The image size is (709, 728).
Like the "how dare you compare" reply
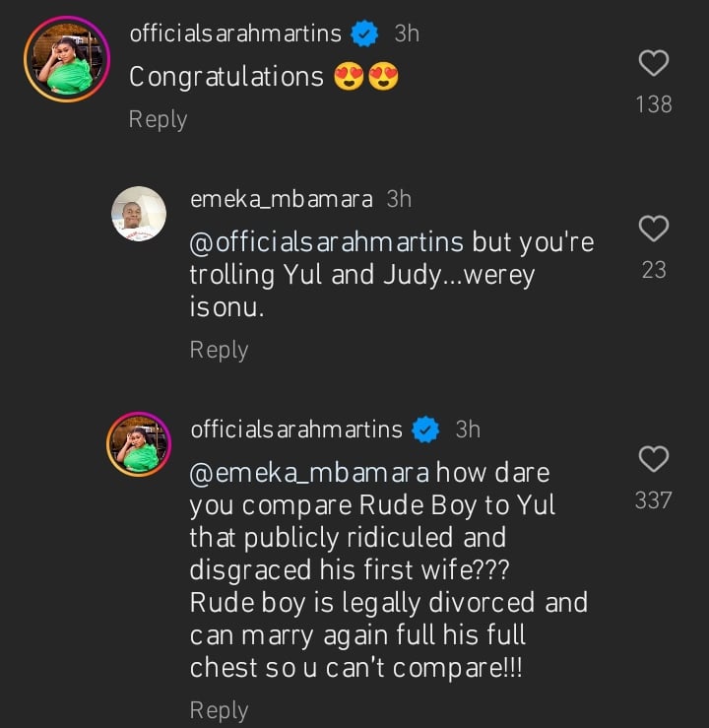coord(654,459)
